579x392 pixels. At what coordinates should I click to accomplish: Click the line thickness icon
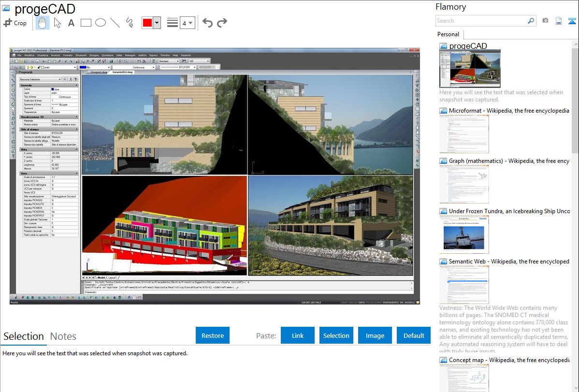173,23
